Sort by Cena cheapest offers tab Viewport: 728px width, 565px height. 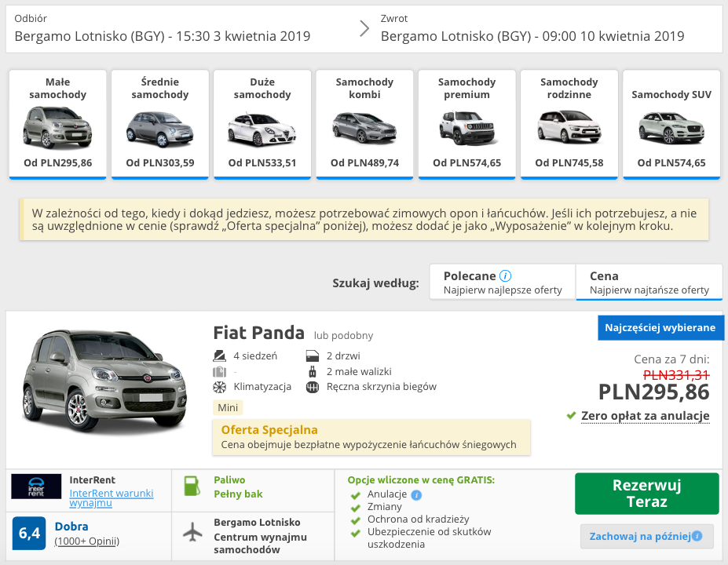click(649, 282)
